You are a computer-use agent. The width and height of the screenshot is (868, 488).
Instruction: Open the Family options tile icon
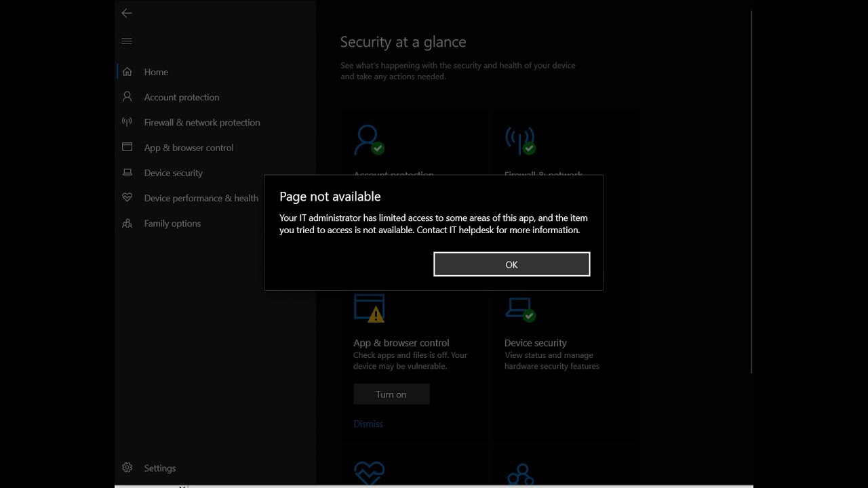(x=520, y=474)
